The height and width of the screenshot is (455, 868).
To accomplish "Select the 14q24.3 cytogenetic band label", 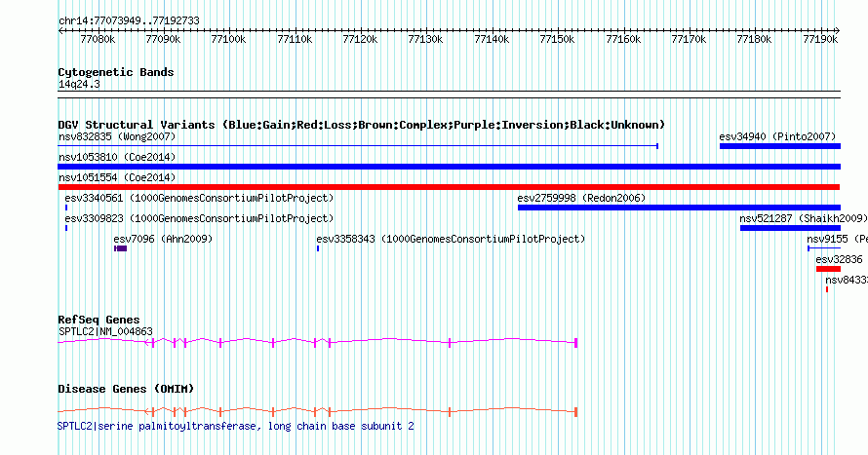I will point(79,84).
